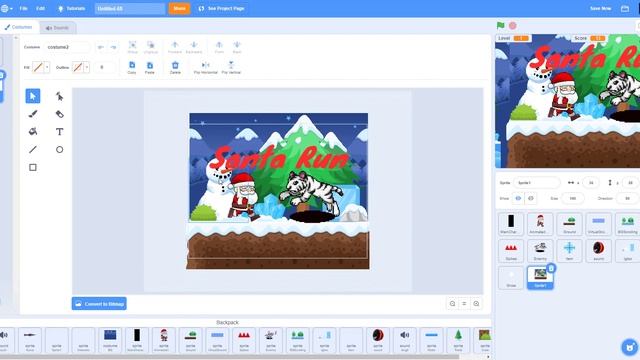Open the Edit menu

(x=40, y=8)
